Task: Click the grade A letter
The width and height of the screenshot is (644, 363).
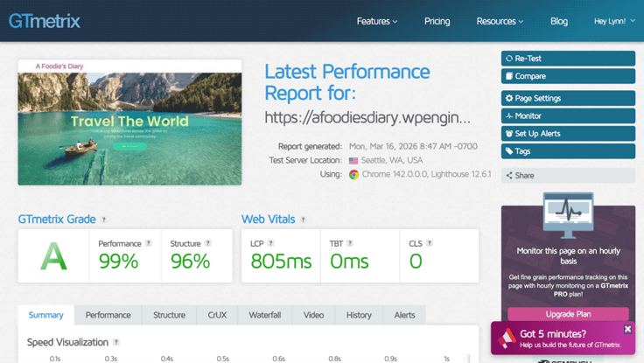Action: coord(53,256)
